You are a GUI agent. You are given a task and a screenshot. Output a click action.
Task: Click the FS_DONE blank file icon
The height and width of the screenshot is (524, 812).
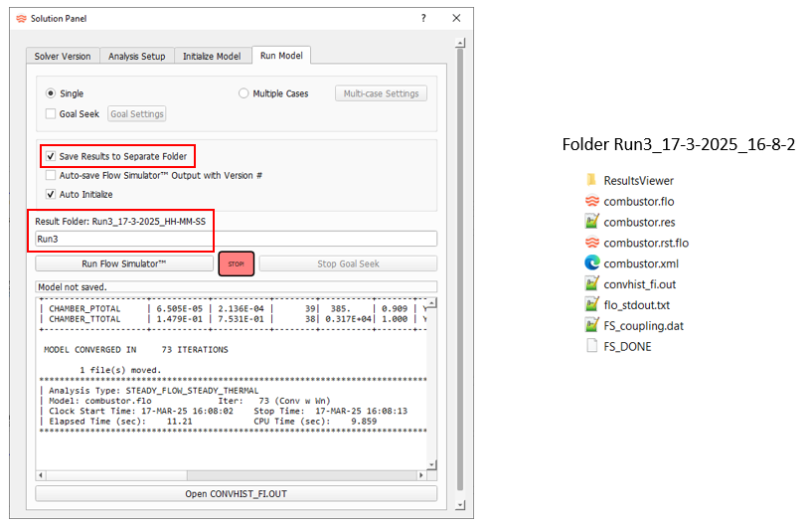point(592,346)
